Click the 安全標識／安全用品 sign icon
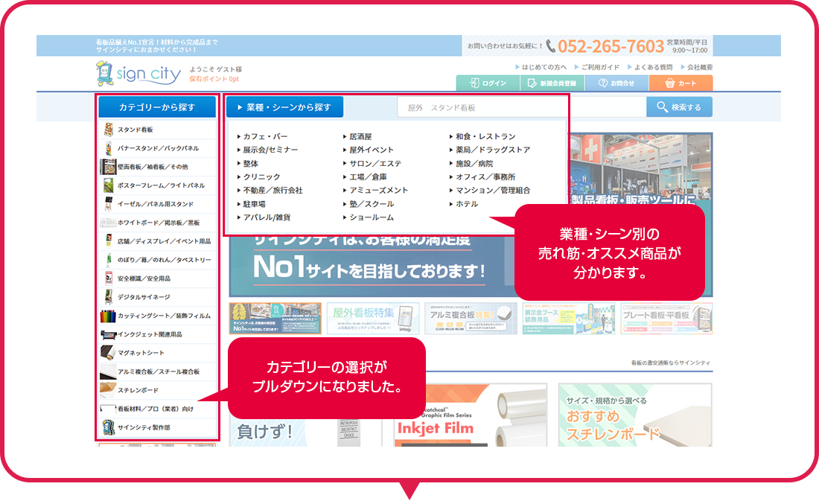The height and width of the screenshot is (504, 819). pyautogui.click(x=107, y=278)
